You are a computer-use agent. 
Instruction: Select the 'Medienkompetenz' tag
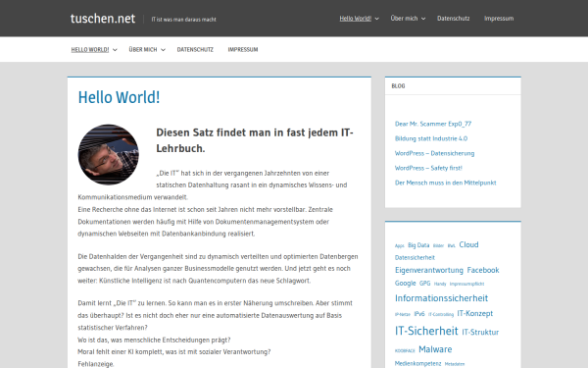pos(417,363)
